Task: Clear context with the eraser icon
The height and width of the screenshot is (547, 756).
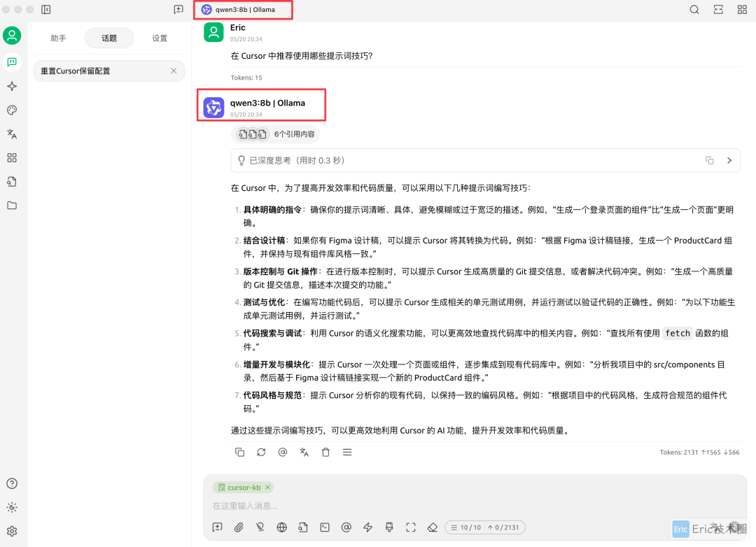Action: click(433, 527)
